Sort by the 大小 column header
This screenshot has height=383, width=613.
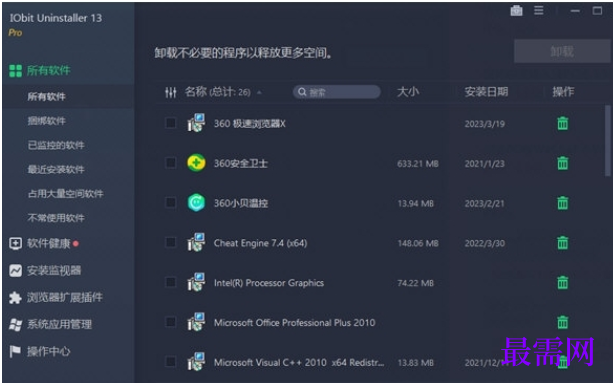tap(408, 92)
